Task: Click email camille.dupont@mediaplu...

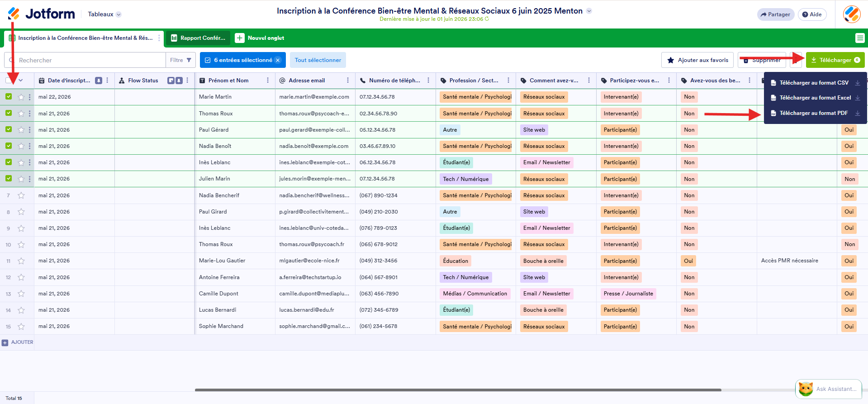Action: pos(314,294)
